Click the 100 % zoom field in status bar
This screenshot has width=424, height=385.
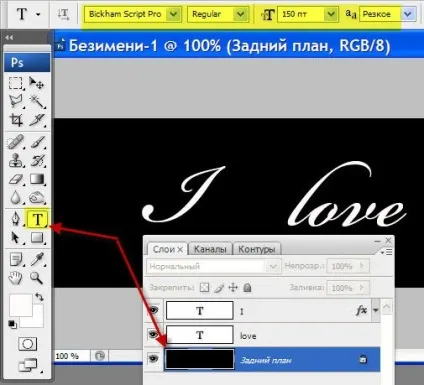pos(71,356)
